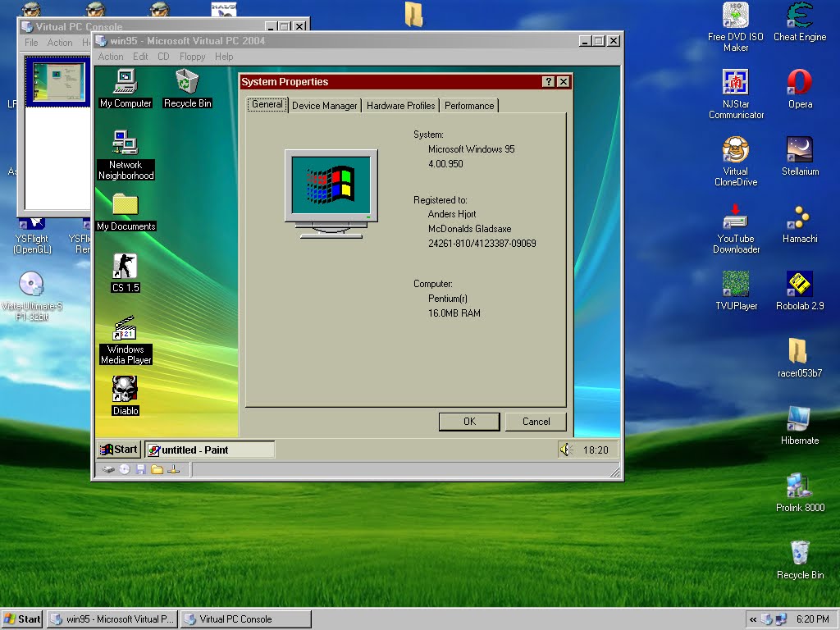
Task: Open Floppy menu in Virtual PC window
Action: pos(192,57)
